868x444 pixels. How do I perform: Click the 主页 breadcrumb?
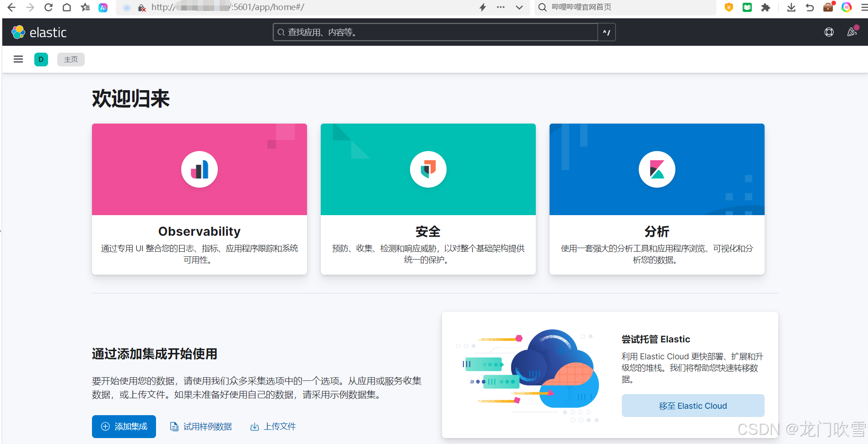[x=71, y=60]
